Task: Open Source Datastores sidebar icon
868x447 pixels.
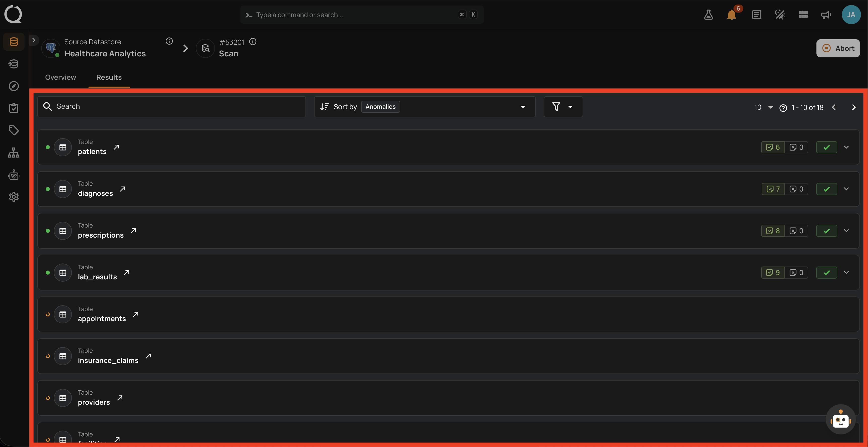Action: click(14, 42)
